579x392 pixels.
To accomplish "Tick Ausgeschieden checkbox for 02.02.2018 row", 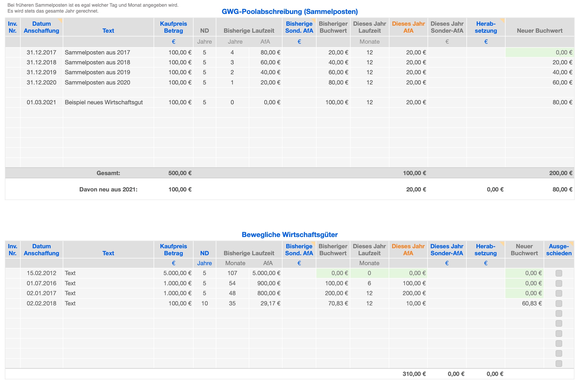I will point(559,304).
